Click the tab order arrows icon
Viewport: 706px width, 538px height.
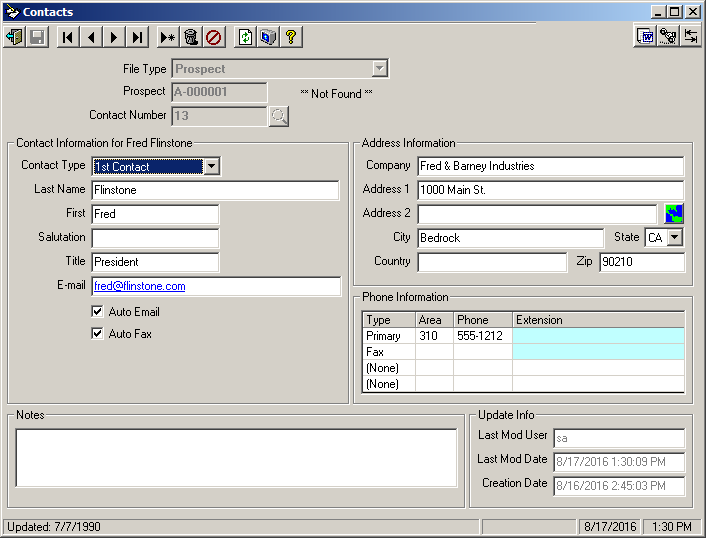(691, 36)
